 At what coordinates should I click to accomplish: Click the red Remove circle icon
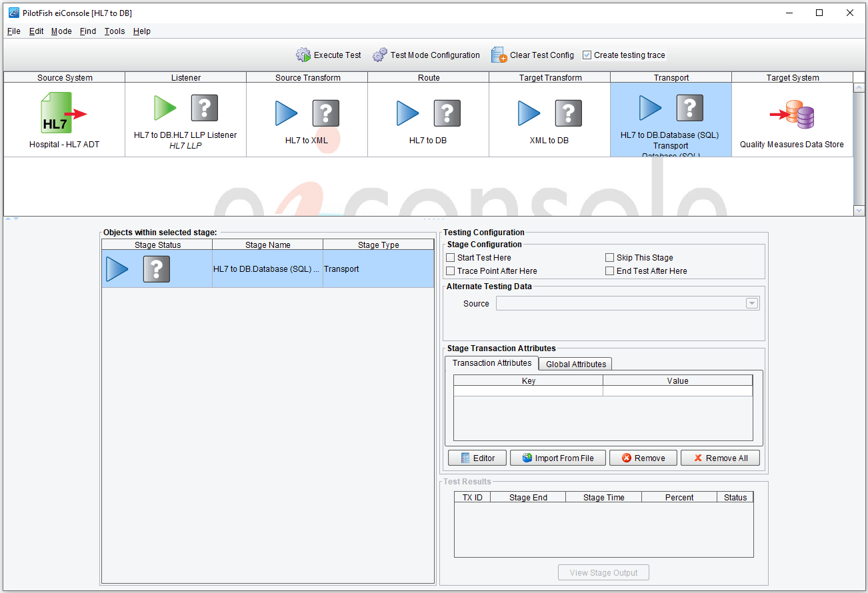point(627,458)
